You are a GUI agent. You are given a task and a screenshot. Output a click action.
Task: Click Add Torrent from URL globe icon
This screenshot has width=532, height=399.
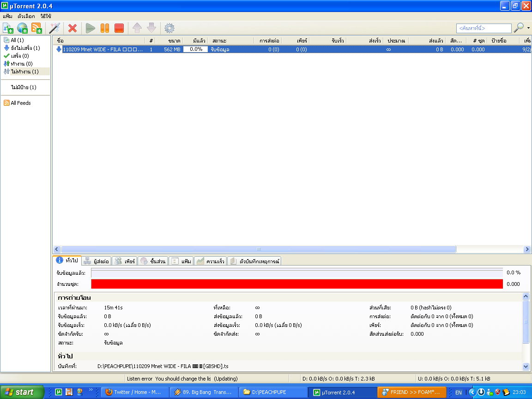coord(22,28)
